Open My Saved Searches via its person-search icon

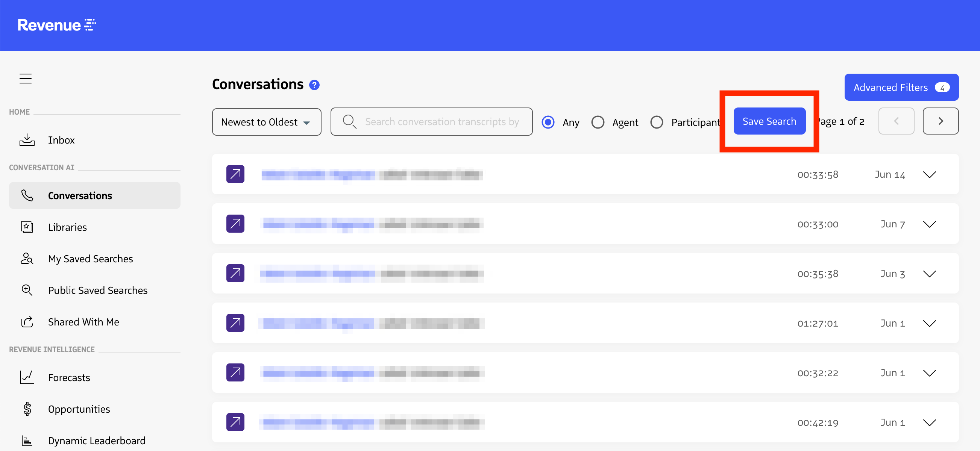27,259
